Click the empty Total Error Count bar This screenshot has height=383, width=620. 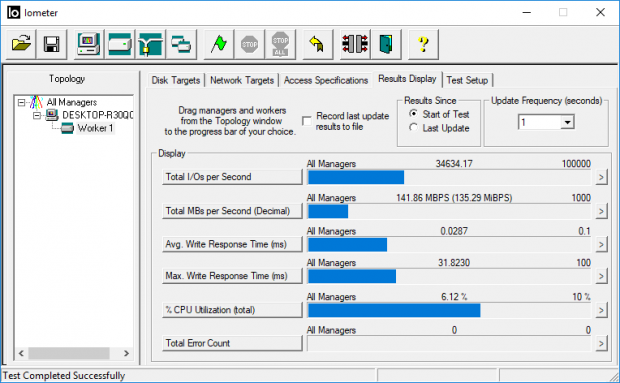point(449,344)
